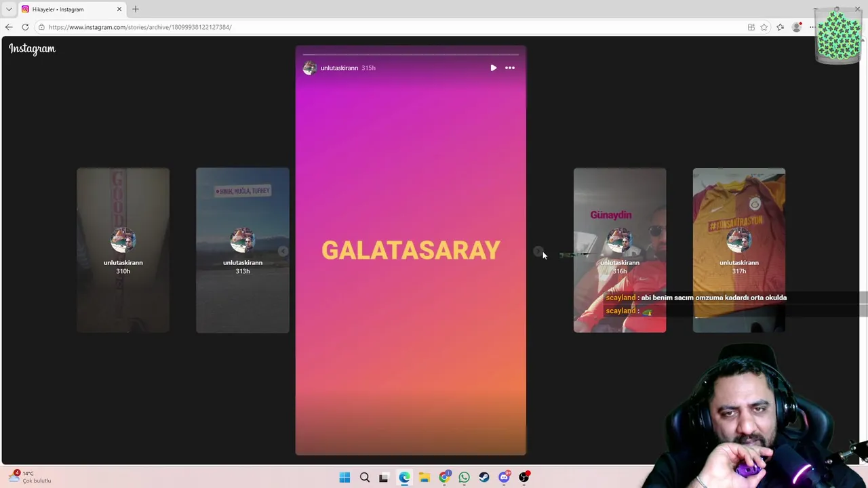Screen dimensions: 868x488
Task: Open browser settings and more menu
Action: [812, 27]
